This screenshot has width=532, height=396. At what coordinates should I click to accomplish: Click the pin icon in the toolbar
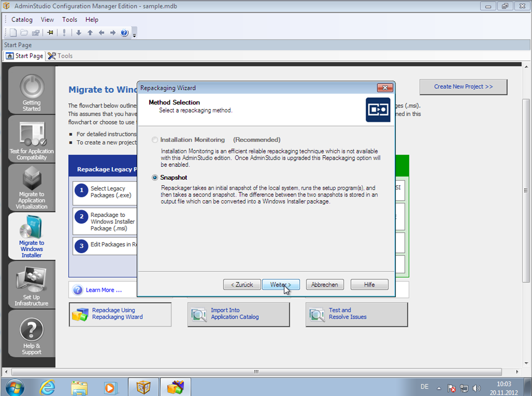[50, 33]
